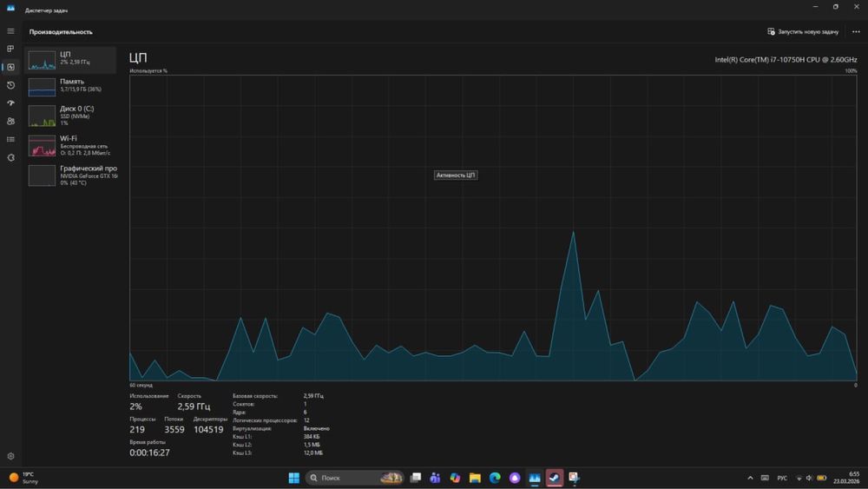The image size is (868, 489).
Task: Click the Процессы count 219
Action: click(x=137, y=430)
